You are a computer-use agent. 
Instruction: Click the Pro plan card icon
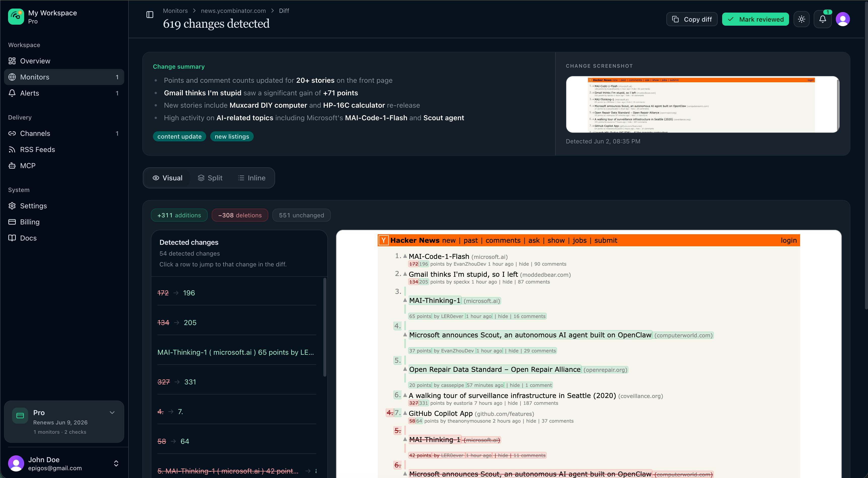tap(20, 416)
